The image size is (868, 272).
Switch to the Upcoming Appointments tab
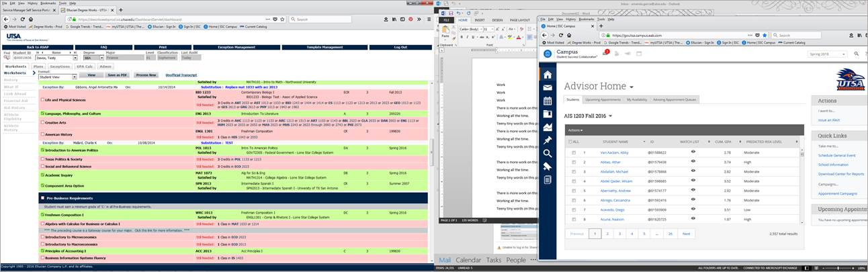(x=603, y=99)
